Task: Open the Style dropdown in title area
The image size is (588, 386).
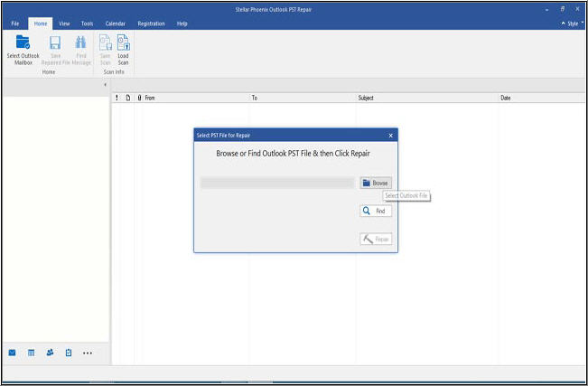Action: [x=570, y=23]
